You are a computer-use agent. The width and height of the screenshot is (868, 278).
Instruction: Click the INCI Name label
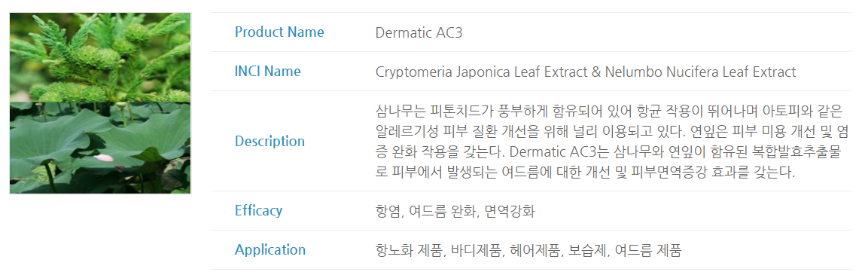pyautogui.click(x=268, y=72)
